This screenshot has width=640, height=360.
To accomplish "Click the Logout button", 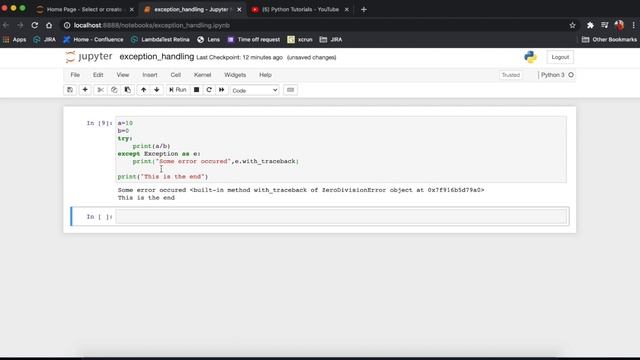I will (560, 57).
